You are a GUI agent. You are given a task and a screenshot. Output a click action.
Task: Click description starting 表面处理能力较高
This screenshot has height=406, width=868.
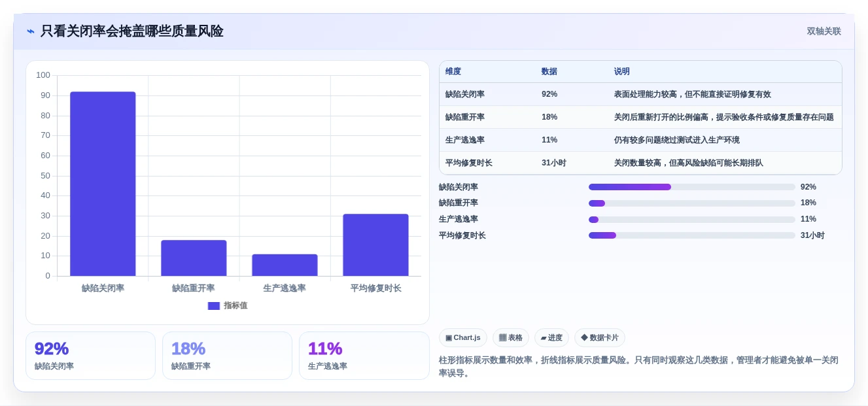tap(693, 94)
